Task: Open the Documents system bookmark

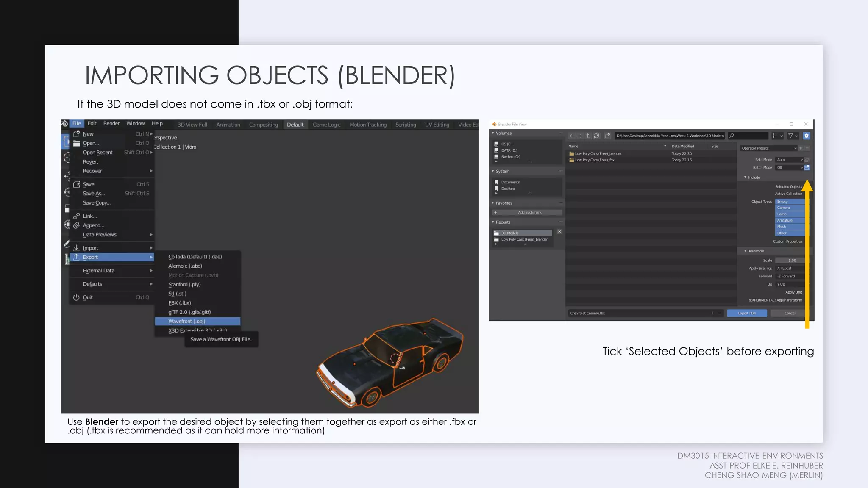Action: click(510, 182)
